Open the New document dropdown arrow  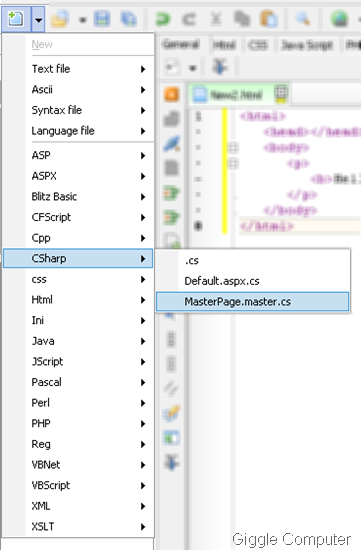(38, 19)
